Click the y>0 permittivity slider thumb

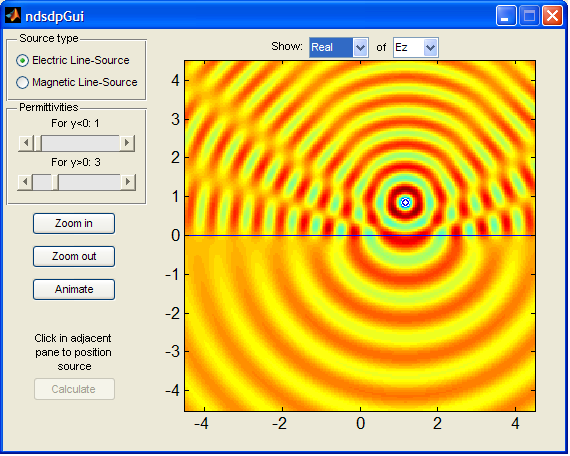pos(55,182)
